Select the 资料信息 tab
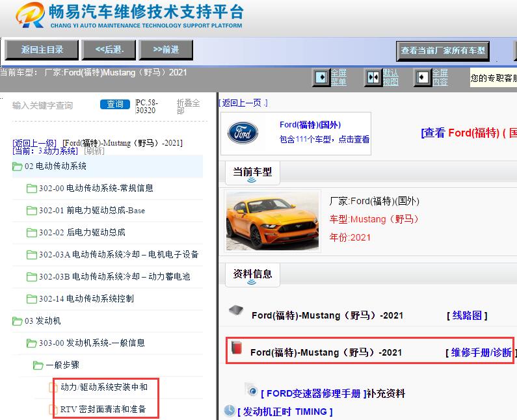Screen dimensions: 517x420 [x=252, y=274]
